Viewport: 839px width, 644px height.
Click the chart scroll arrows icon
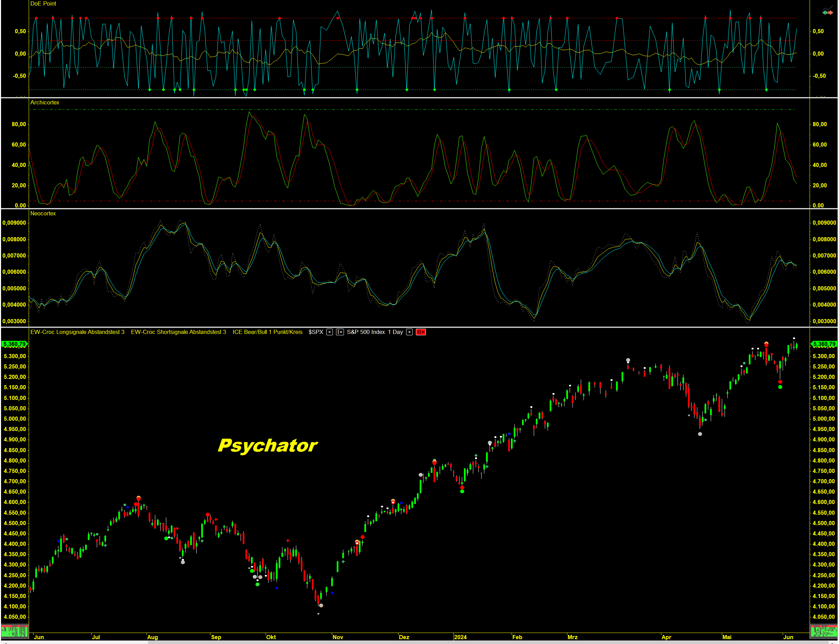[827, 11]
